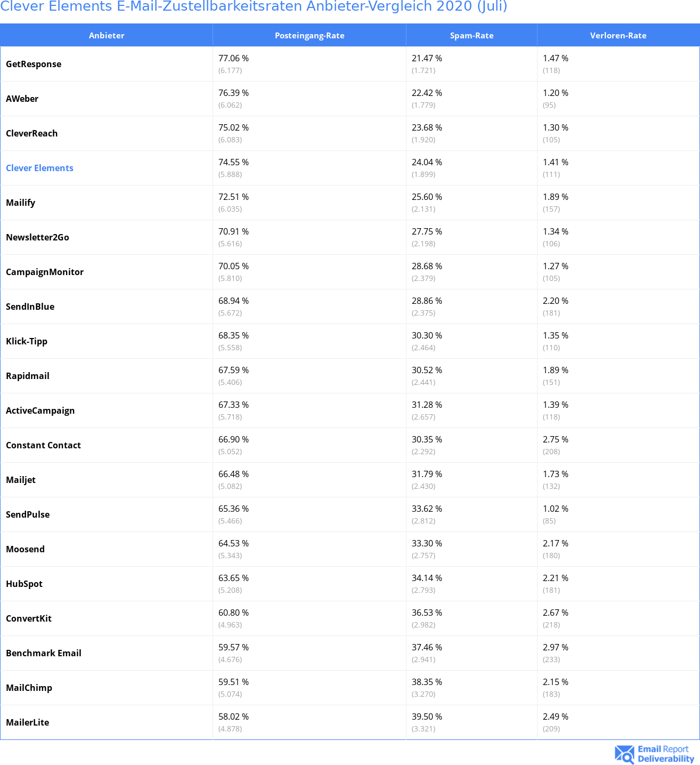Screen dimensions: 700x765
Task: Click the CleverReach provider name
Action: [31, 133]
